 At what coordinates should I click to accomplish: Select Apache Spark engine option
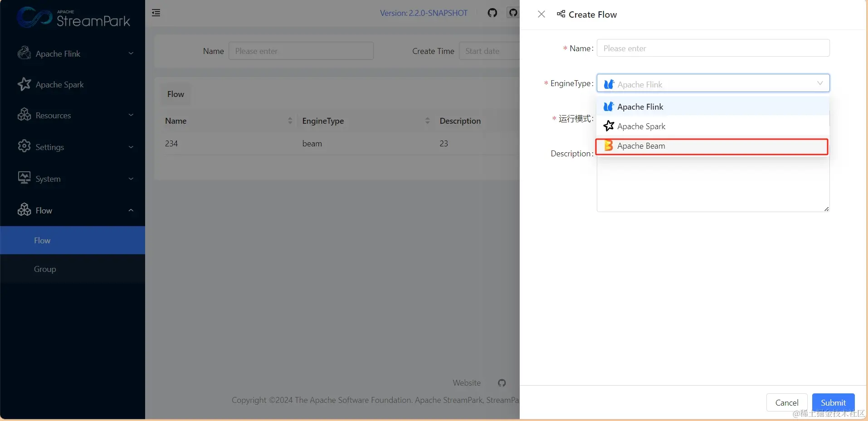click(x=713, y=126)
